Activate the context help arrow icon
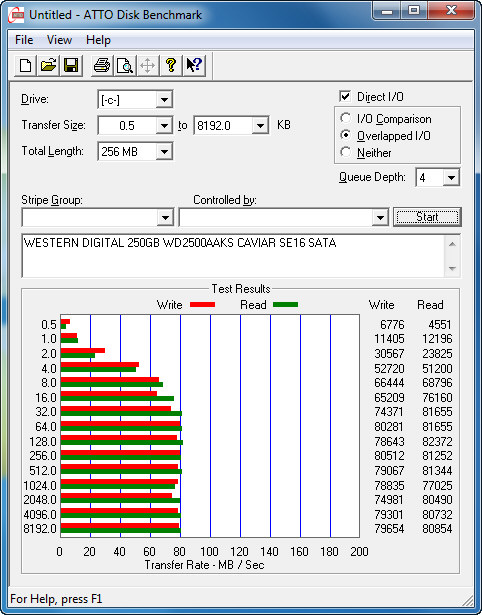Screen dimensions: 482x615 click(194, 65)
